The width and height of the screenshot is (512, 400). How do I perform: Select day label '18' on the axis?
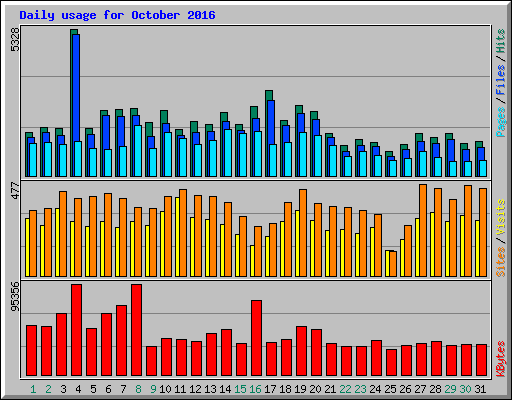click(285, 389)
